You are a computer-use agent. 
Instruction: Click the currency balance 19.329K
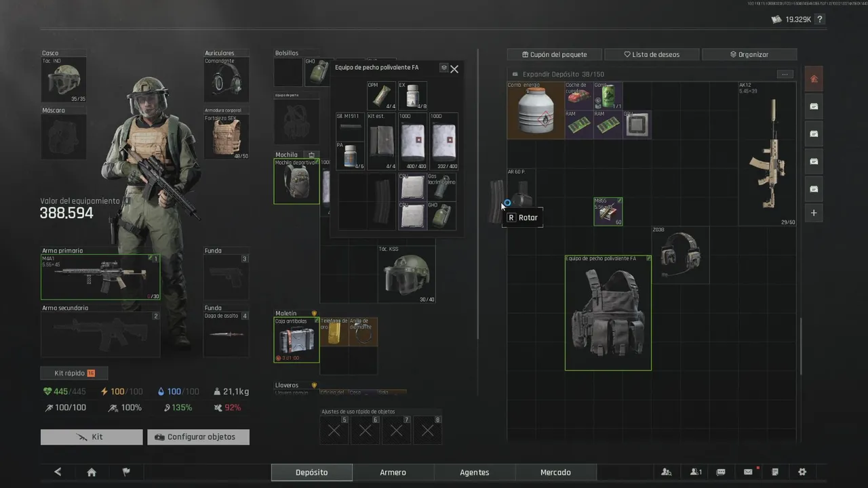tap(792, 20)
